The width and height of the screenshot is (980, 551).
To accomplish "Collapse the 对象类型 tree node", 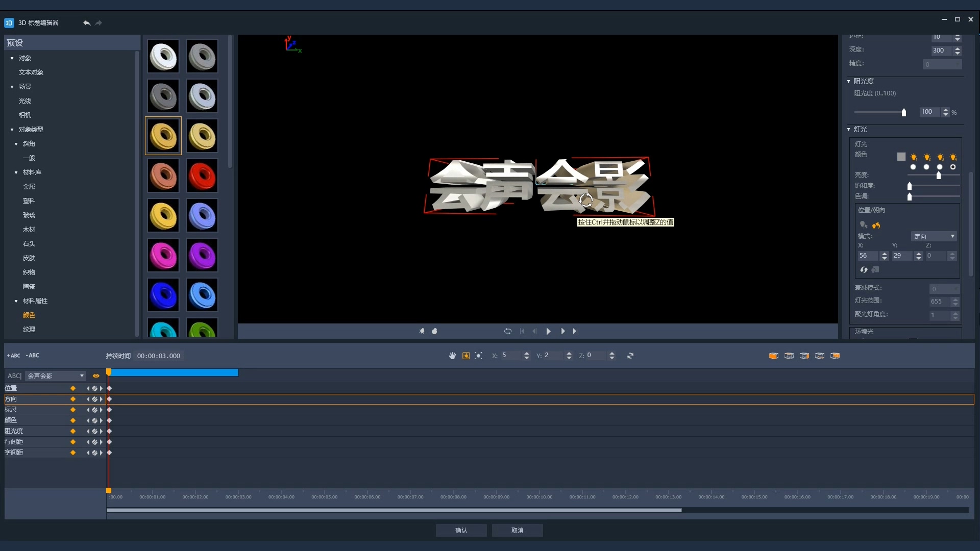I will click(12, 130).
